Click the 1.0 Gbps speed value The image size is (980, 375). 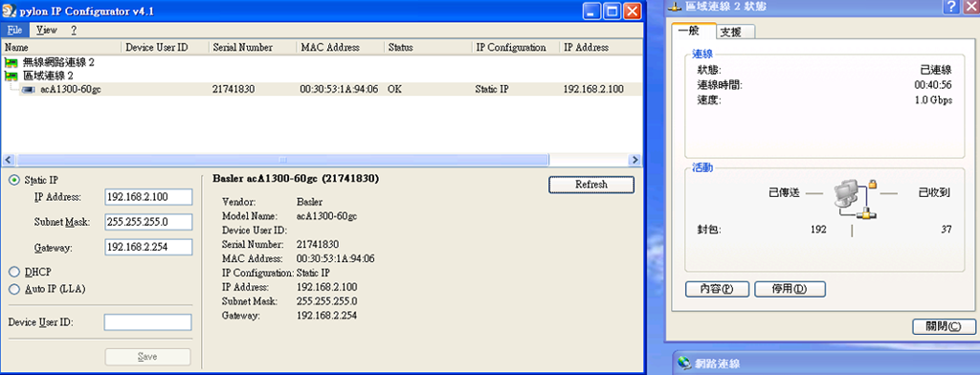[934, 100]
